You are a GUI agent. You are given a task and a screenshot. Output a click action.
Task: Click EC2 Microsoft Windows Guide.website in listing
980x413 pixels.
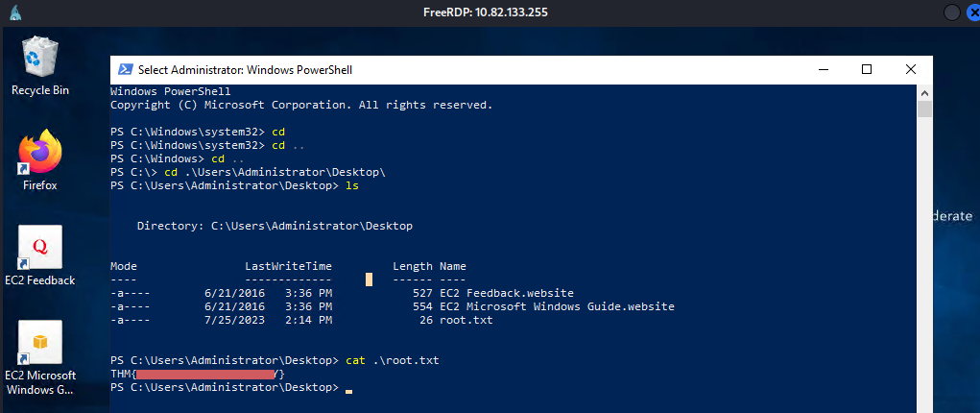click(x=557, y=306)
